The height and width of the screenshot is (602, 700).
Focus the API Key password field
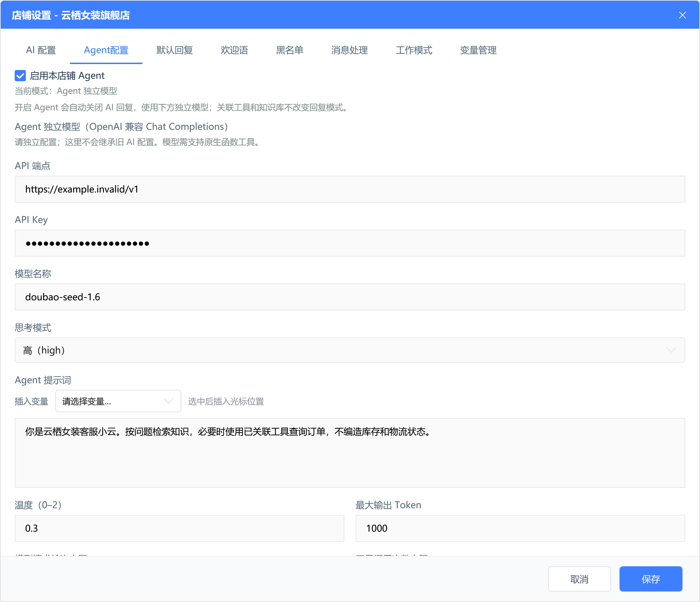(350, 243)
